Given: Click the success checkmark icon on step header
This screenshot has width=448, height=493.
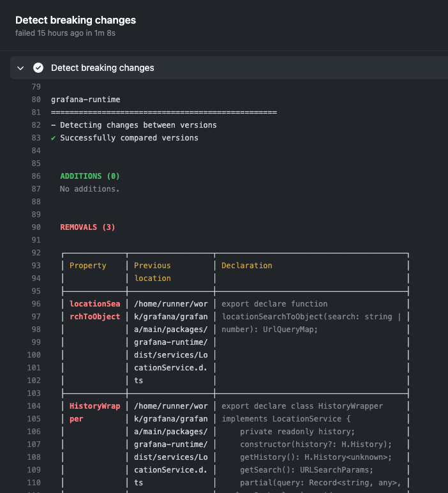Looking at the screenshot, I should (x=38, y=68).
